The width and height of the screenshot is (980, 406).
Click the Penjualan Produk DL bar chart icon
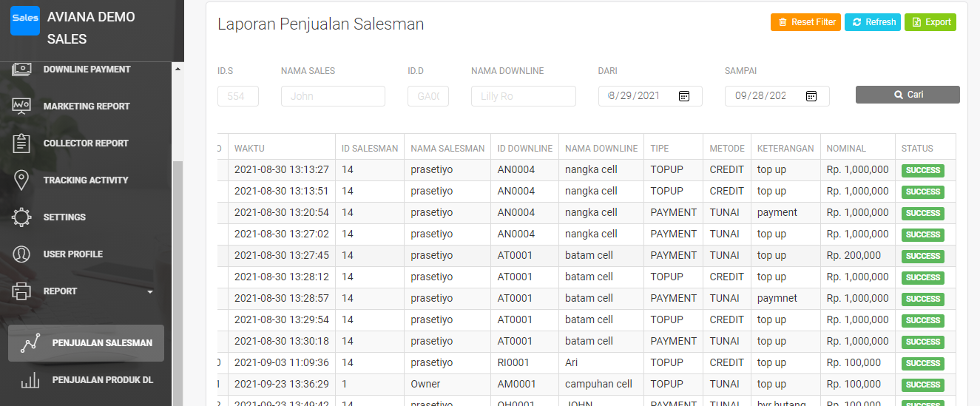tap(30, 380)
